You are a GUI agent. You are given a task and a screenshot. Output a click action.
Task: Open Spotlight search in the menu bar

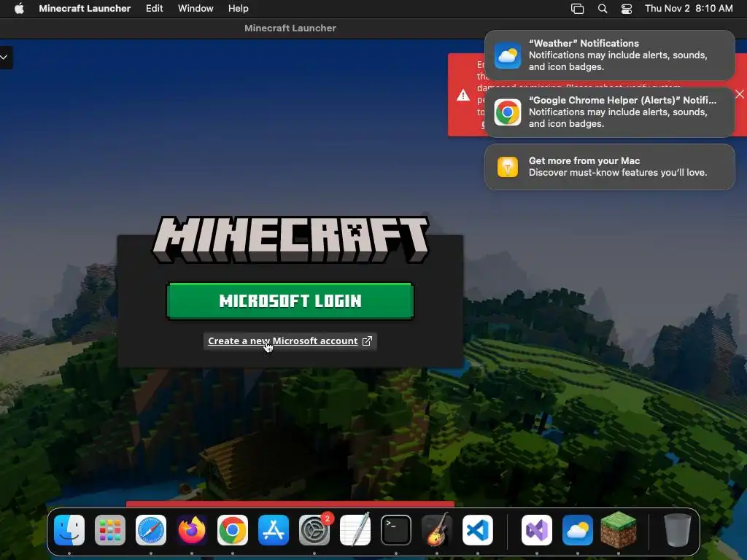coord(602,9)
